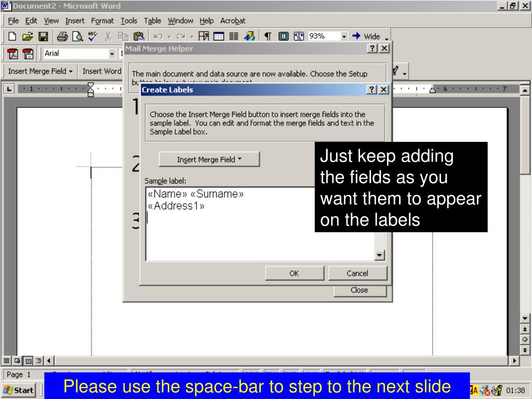Switch to Outline View icon
This screenshot has width=532, height=399.
38,361
